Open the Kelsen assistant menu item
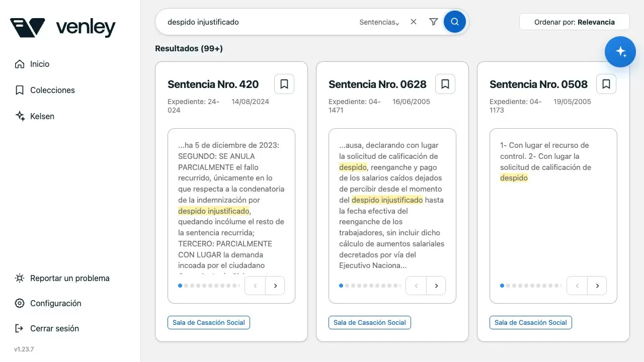This screenshot has width=644, height=362. pyautogui.click(x=35, y=116)
